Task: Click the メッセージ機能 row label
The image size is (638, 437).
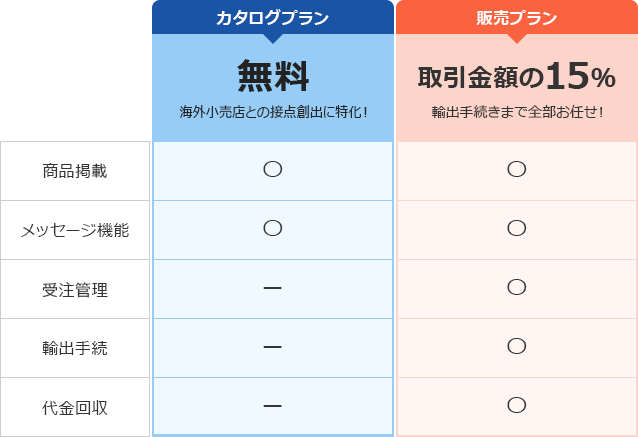Action: [x=75, y=230]
